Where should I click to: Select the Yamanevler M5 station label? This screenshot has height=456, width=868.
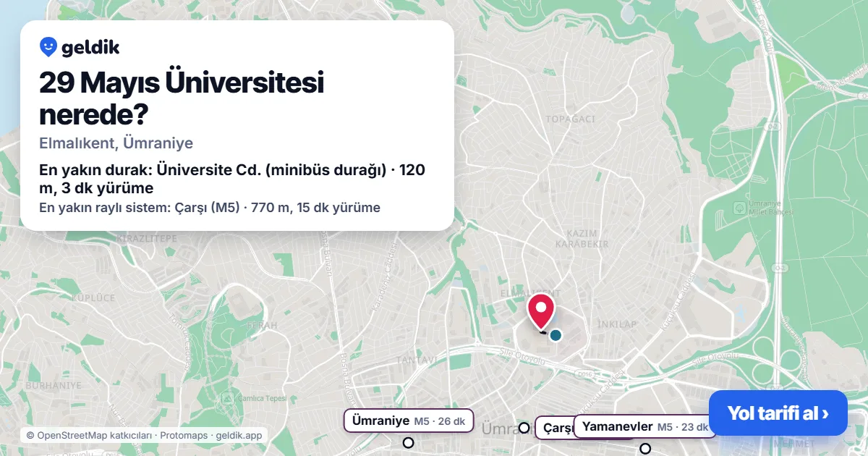pos(644,426)
